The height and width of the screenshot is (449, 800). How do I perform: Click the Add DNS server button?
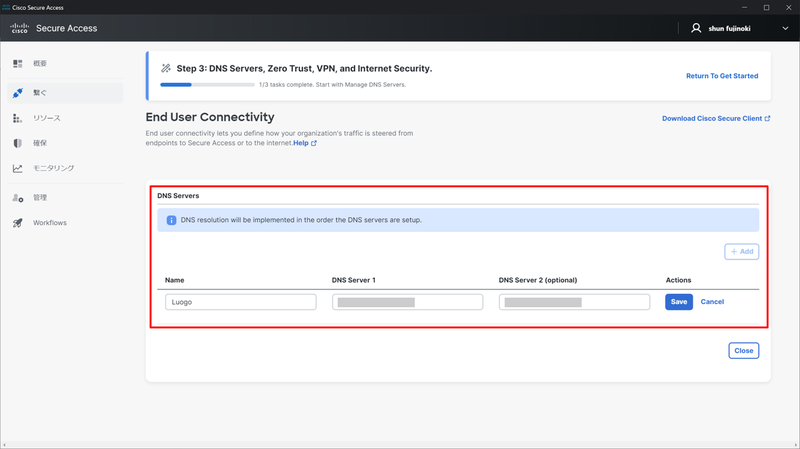coord(741,252)
